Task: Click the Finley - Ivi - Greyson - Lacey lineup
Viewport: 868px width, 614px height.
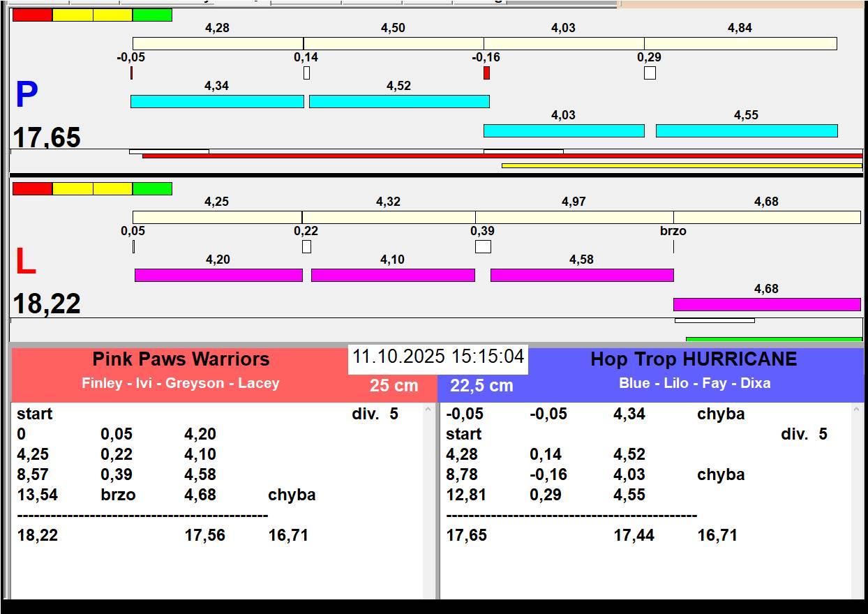Action: (181, 383)
